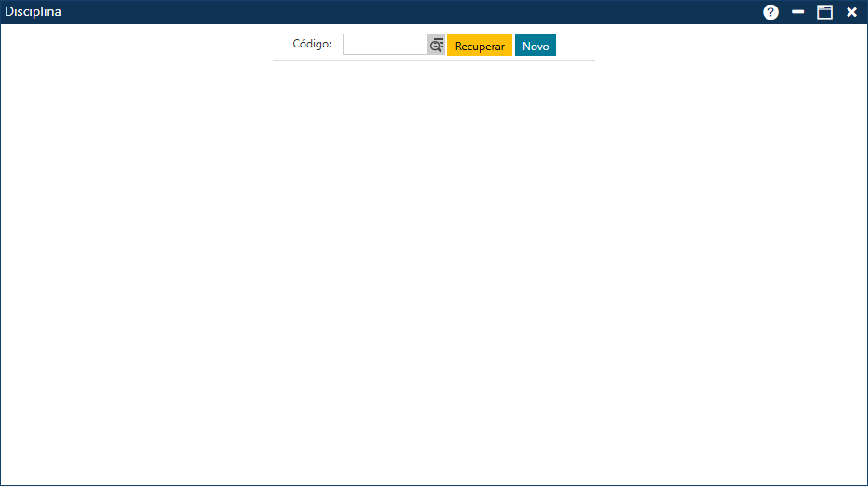Screen dimensions: 868x487
Task: Maximize the Disciplina window
Action: pos(824,12)
